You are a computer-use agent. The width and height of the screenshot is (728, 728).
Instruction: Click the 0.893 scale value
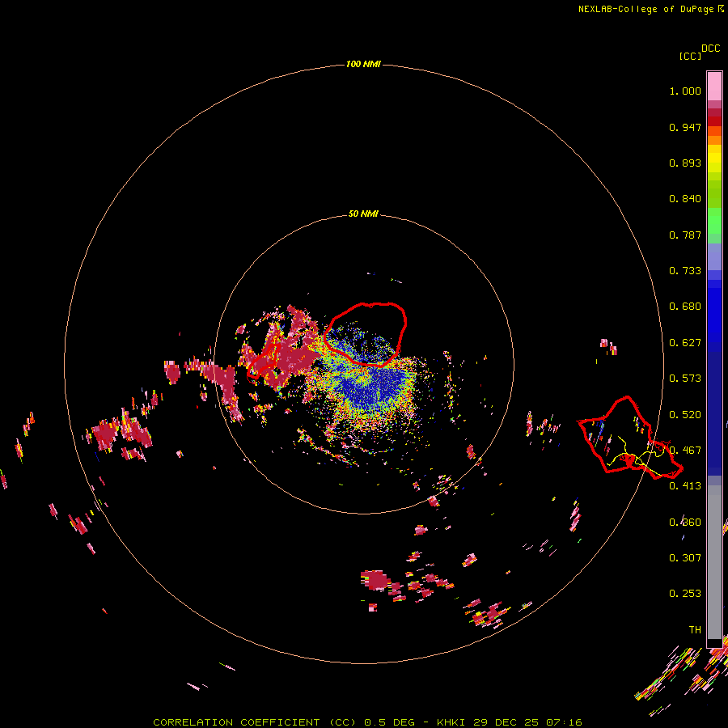click(x=685, y=163)
